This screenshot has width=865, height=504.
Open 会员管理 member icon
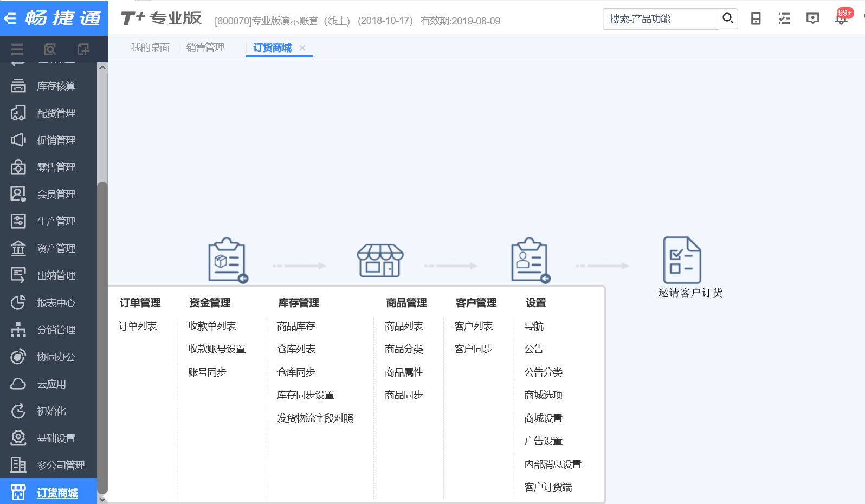18,194
